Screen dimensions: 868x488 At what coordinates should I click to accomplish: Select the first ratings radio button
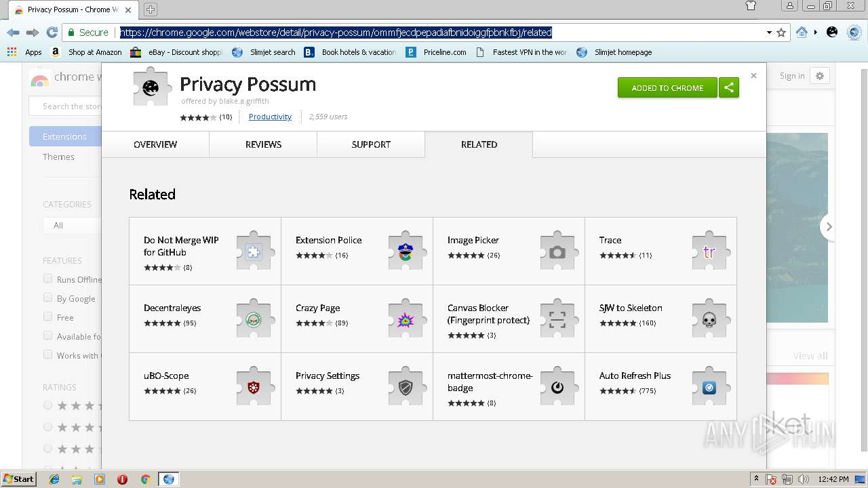(47, 405)
